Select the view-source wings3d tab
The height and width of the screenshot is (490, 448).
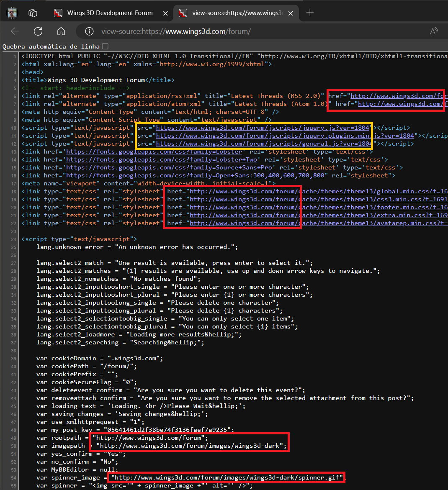pyautogui.click(x=236, y=13)
